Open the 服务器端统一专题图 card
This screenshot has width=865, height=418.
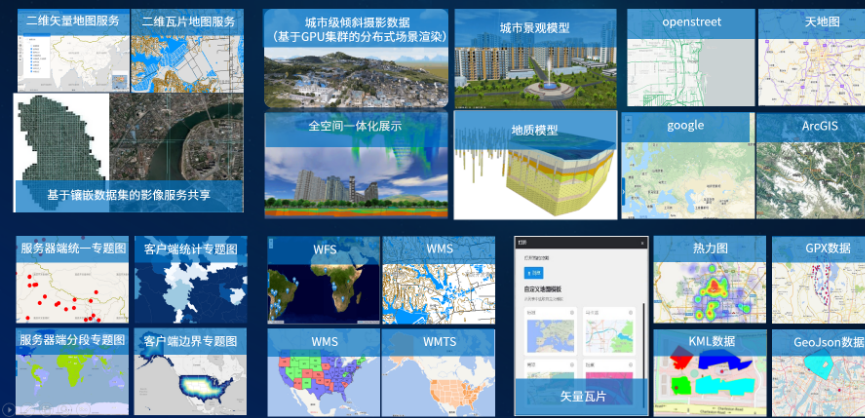click(72, 280)
